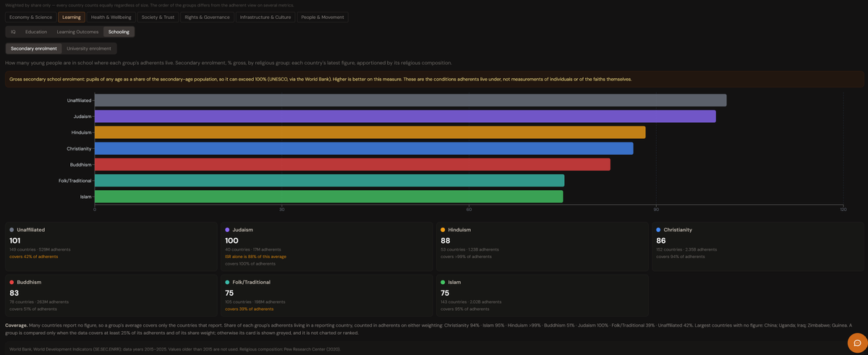
Task: Click the x-axis tick label 90
Action: (x=656, y=210)
